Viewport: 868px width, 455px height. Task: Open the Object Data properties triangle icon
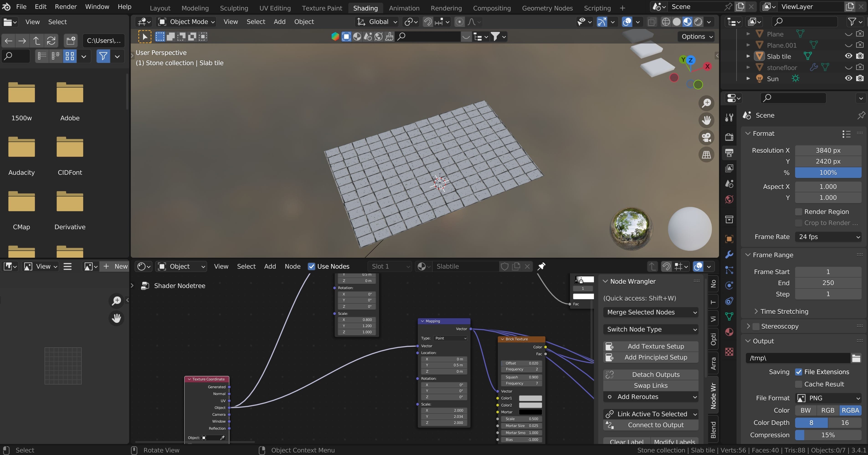point(729,316)
